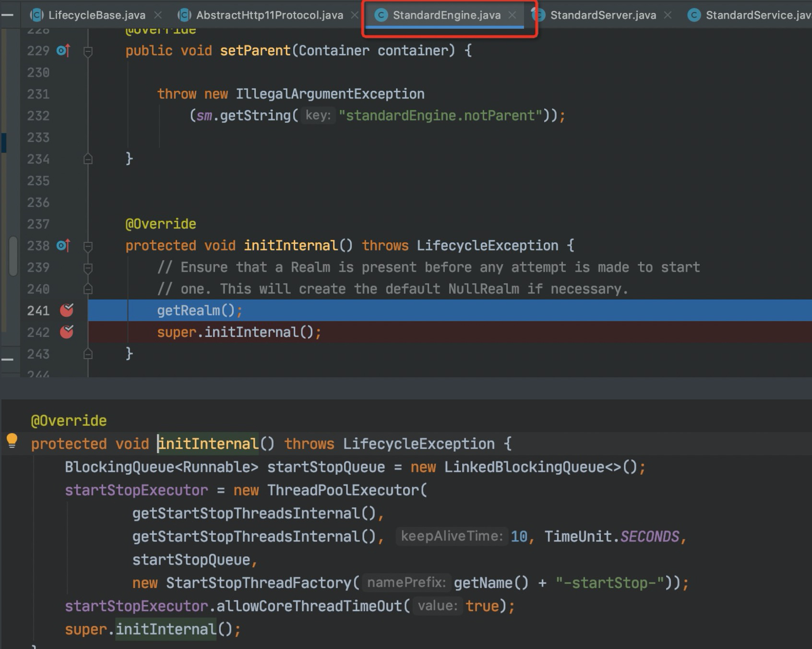Click the namePrefix parameter hint
This screenshot has height=649, width=812.
click(406, 583)
